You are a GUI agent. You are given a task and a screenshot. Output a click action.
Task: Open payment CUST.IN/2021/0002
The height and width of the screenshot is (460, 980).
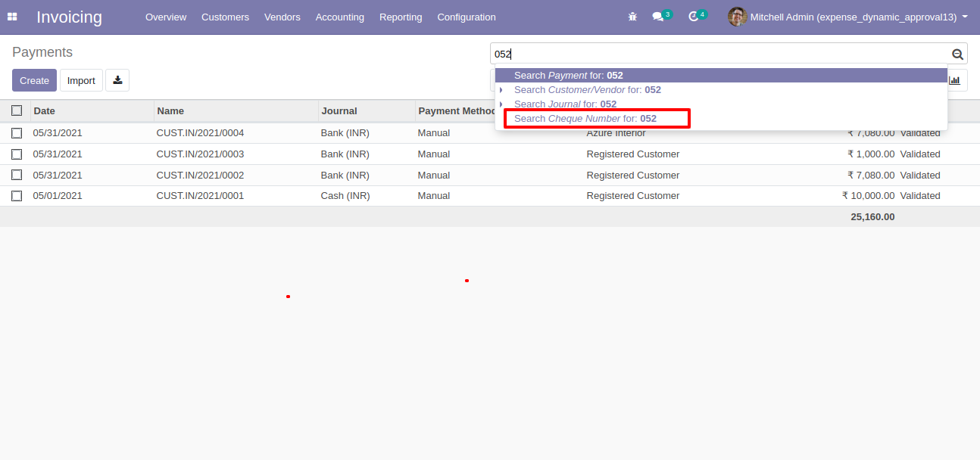pos(200,176)
